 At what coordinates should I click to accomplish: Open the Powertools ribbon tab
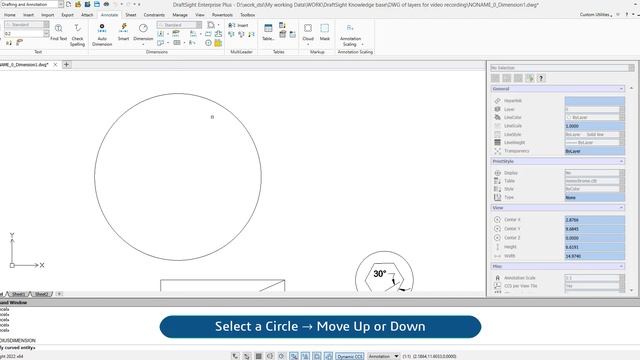(222, 15)
